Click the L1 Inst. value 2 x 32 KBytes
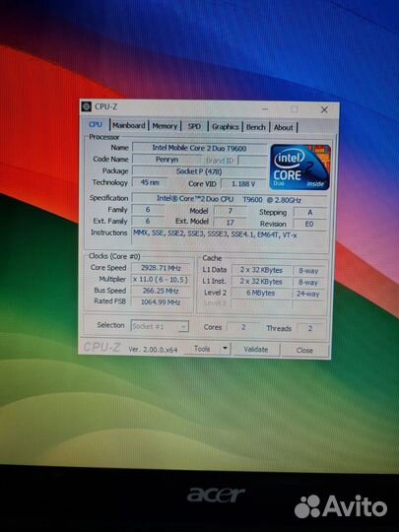This screenshot has width=399, height=532. tap(261, 282)
